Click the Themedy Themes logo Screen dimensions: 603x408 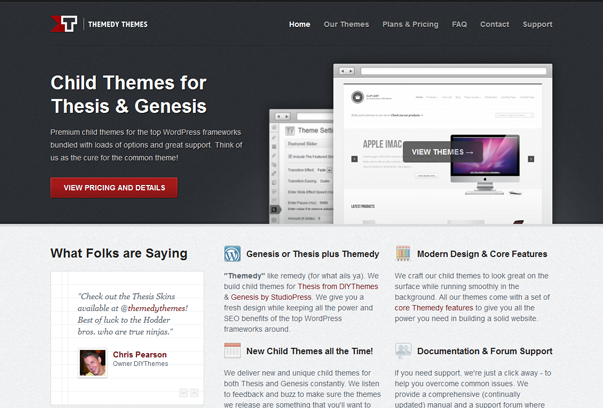99,24
